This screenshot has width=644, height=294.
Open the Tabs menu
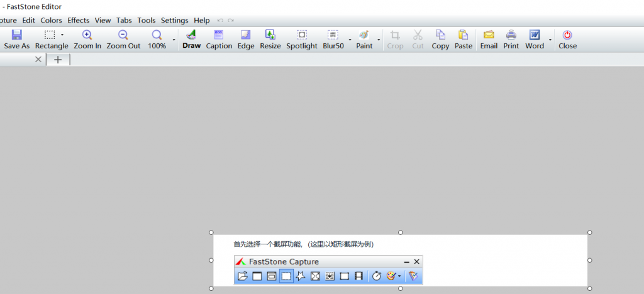124,20
